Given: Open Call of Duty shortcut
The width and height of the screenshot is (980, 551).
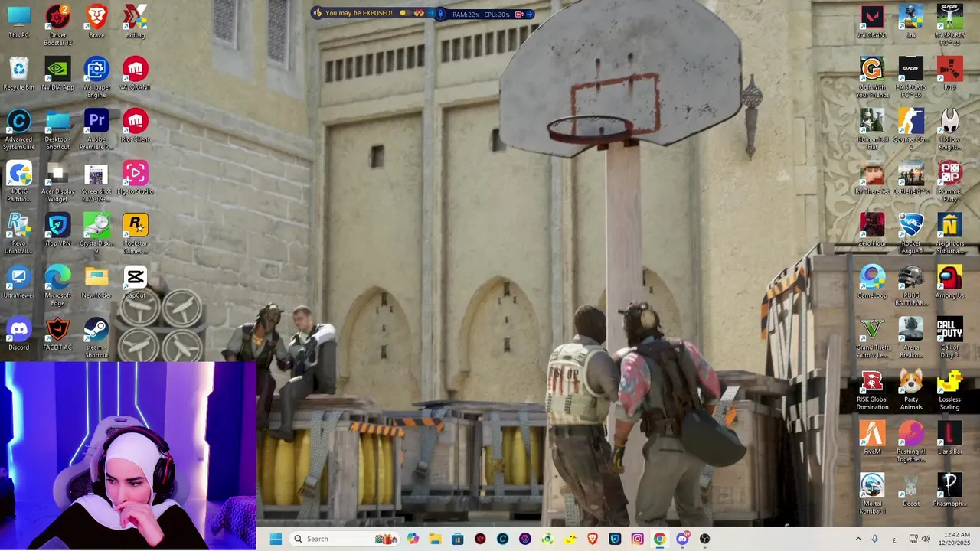Looking at the screenshot, I should (x=949, y=337).
